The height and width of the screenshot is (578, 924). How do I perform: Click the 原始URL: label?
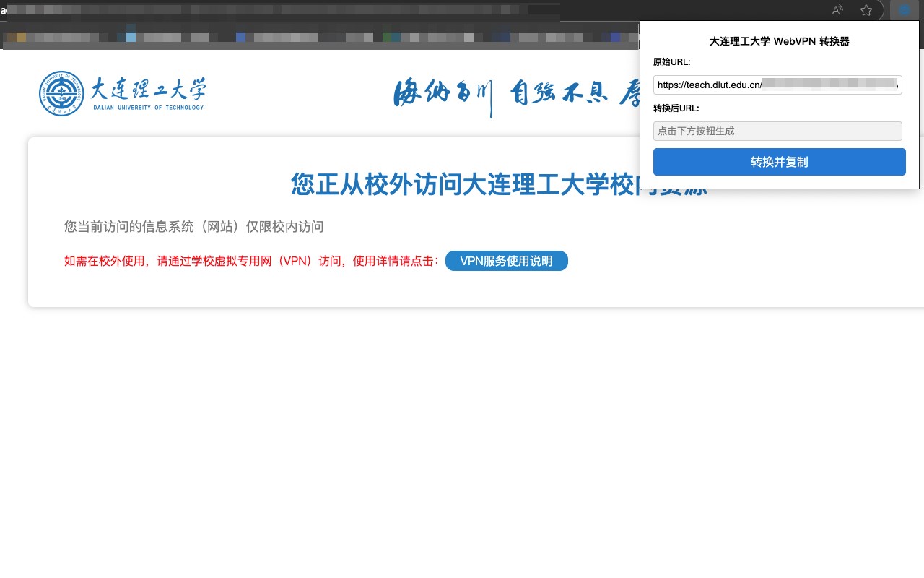[x=671, y=62]
